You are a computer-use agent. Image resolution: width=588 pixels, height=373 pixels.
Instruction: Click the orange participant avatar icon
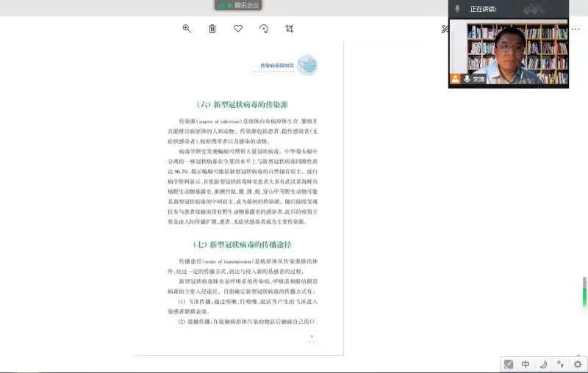456,79
